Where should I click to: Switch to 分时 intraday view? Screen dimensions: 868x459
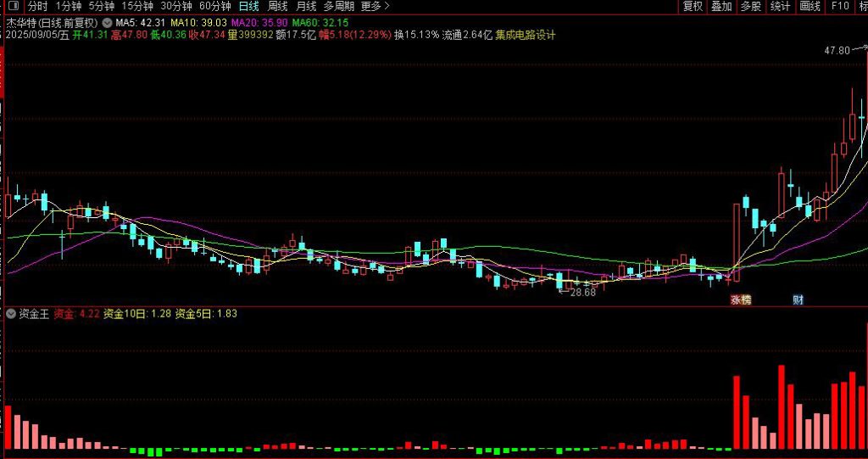[37, 6]
